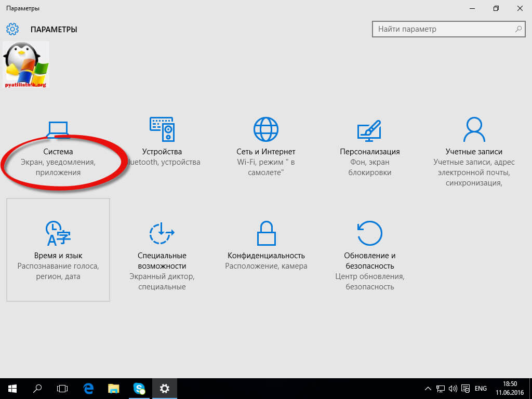The height and width of the screenshot is (399, 532).
Task: Open Учетные записи person icon
Action: point(474,129)
